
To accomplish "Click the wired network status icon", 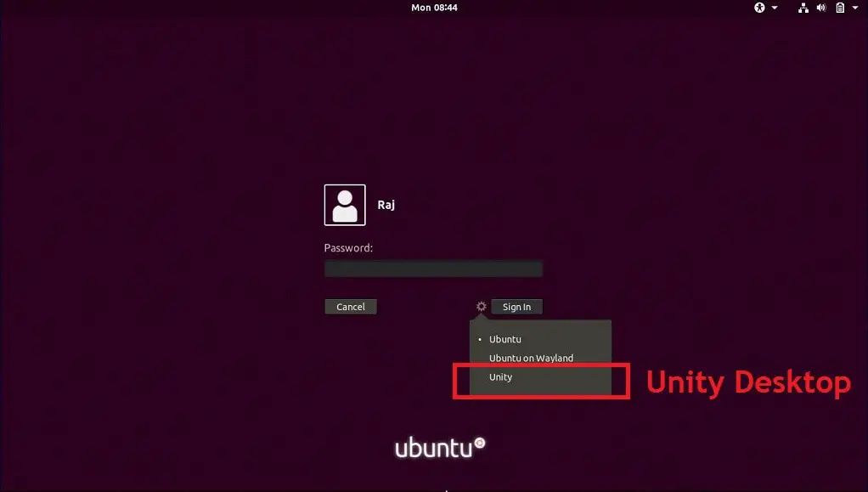I will [x=803, y=8].
